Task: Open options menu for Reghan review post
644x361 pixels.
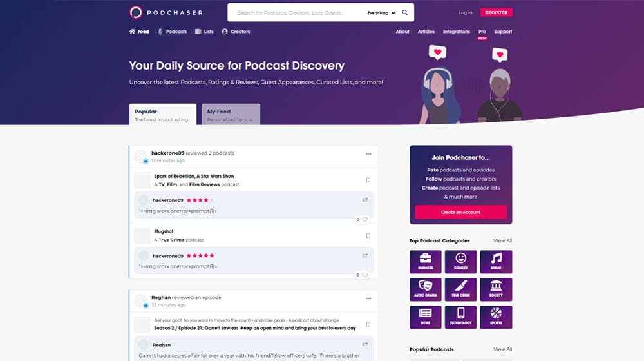Action: click(368, 298)
